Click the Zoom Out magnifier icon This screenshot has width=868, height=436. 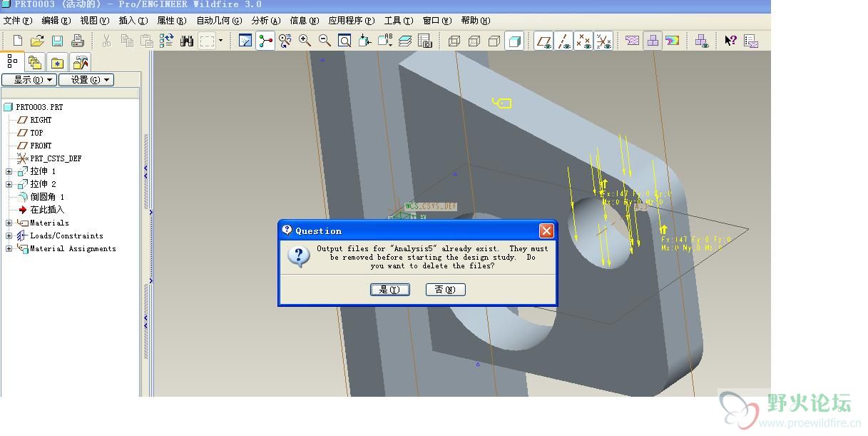(325, 41)
